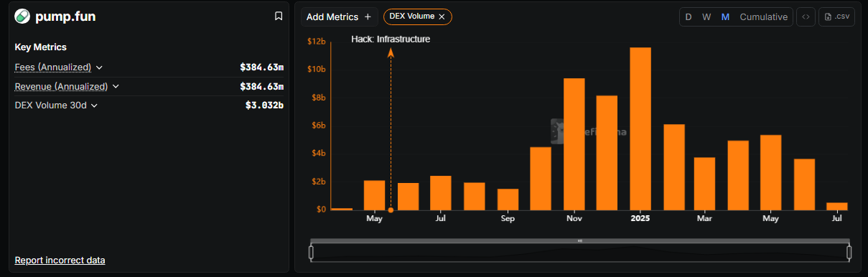This screenshot has height=277, width=868.
Task: Open the Add Metrics menu
Action: (339, 17)
